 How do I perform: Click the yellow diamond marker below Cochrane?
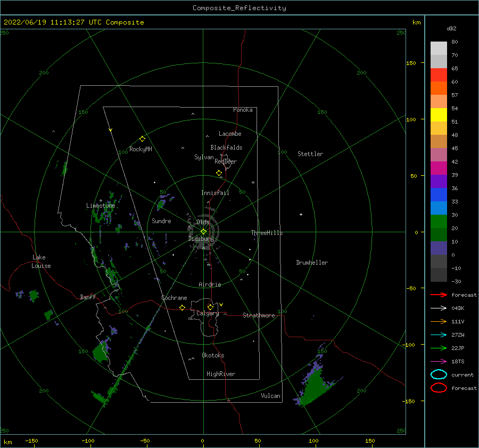pos(183,307)
